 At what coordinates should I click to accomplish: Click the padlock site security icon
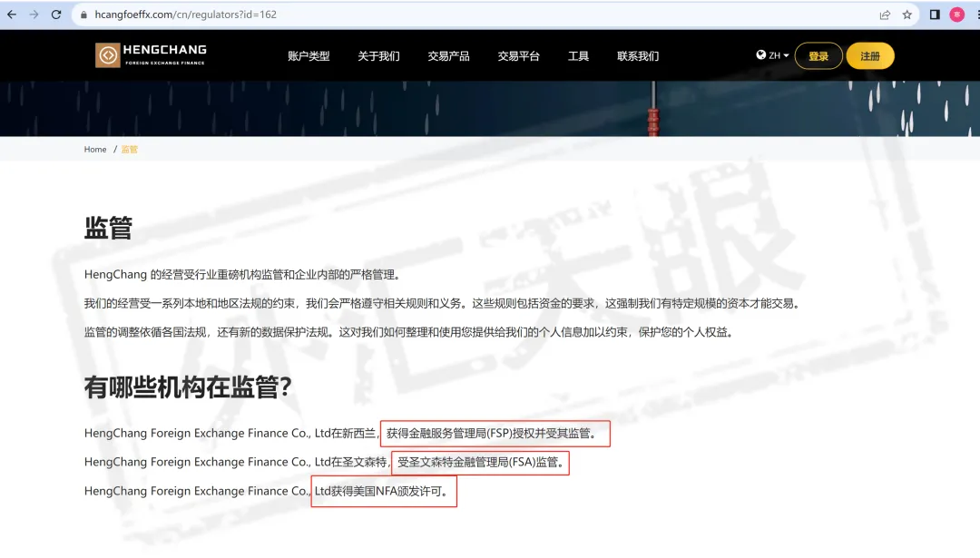83,15
